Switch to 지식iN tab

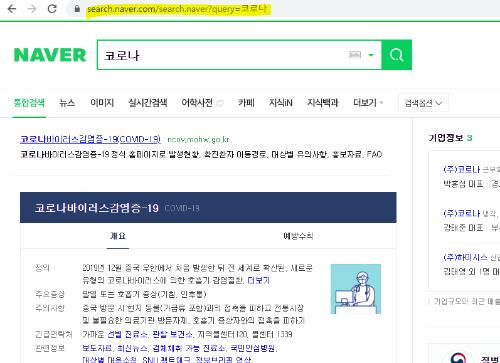281,103
